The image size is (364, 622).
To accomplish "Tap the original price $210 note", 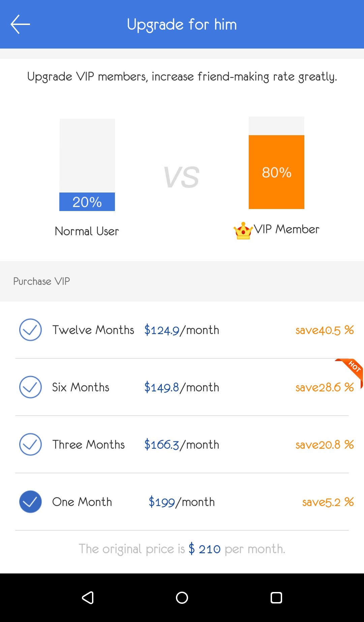I will tap(182, 549).
